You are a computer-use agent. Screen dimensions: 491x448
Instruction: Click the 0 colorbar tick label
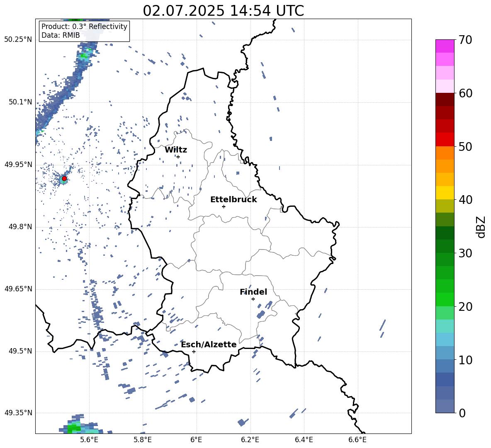click(x=462, y=413)
